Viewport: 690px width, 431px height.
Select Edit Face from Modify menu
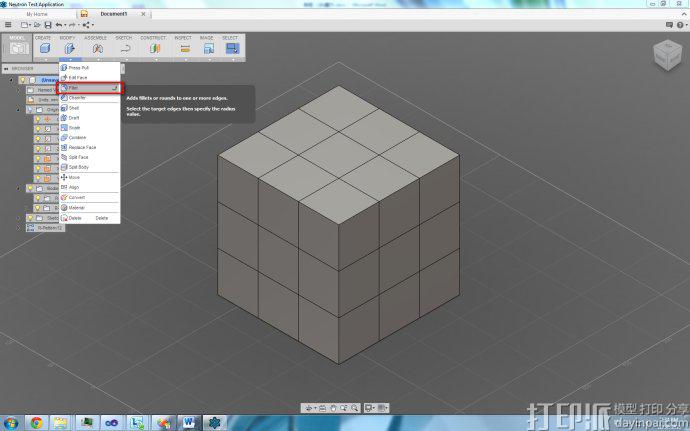pos(90,77)
